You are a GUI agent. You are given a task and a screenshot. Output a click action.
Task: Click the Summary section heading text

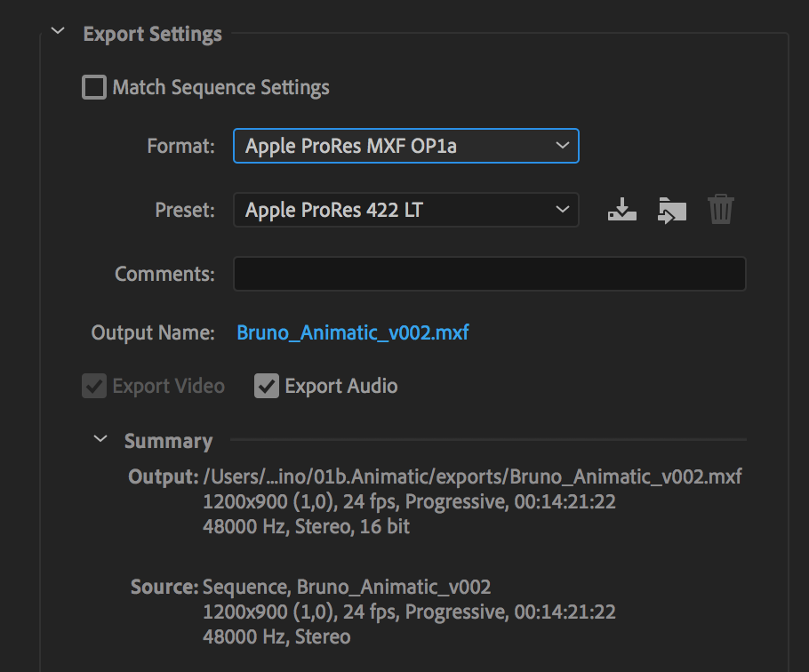click(168, 442)
